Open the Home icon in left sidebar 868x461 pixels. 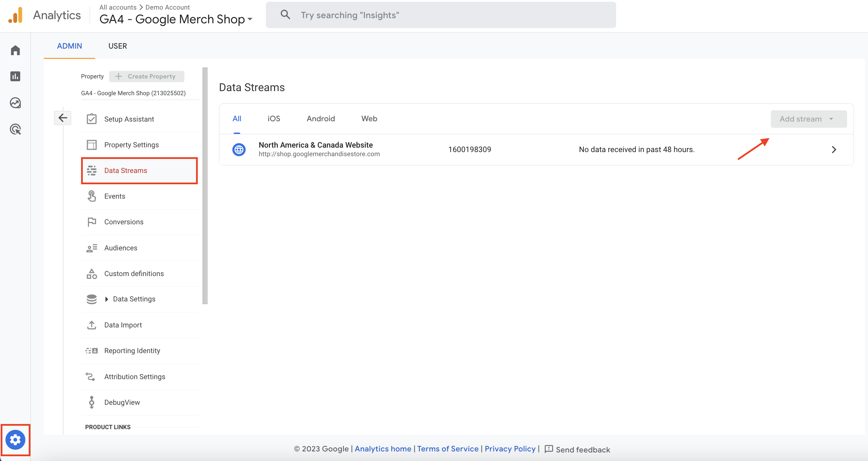click(15, 50)
